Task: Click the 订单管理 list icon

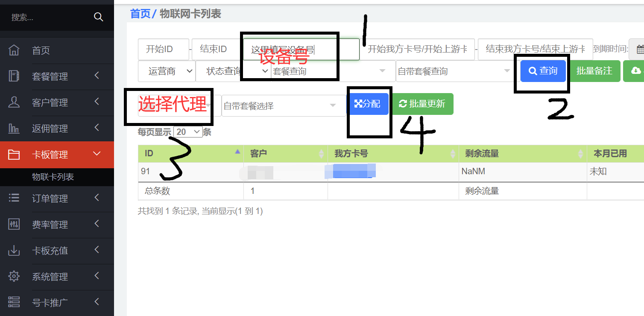Action: click(14, 198)
